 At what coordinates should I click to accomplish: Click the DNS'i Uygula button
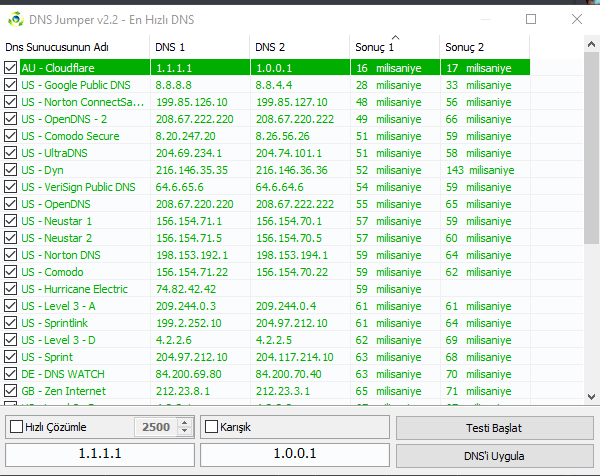(494, 456)
